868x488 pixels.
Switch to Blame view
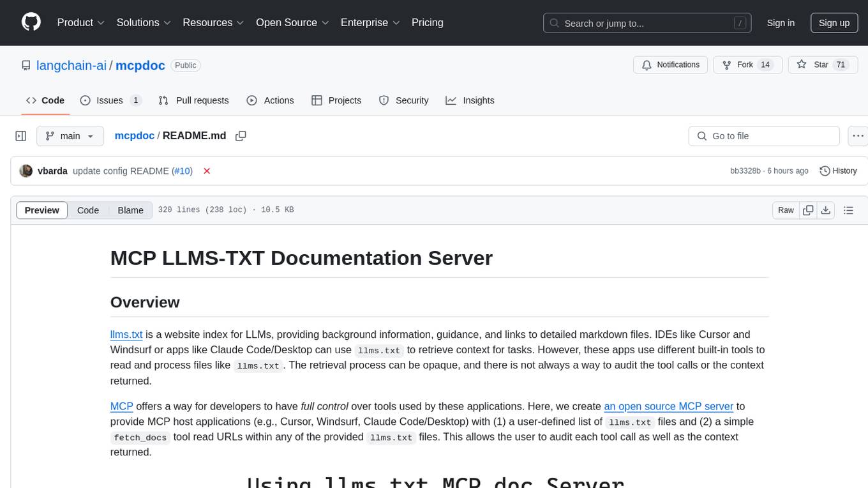click(131, 210)
